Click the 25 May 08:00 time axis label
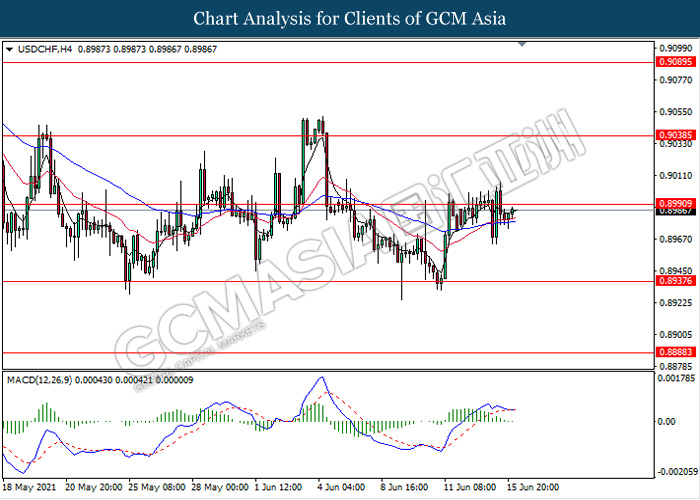Screen dimensions: 700x500 [x=157, y=487]
